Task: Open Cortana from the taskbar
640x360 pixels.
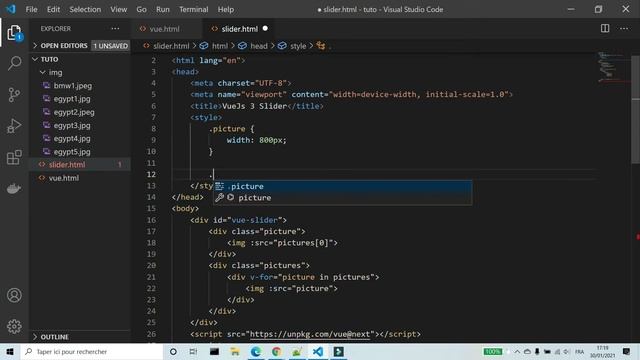Action: click(173, 351)
